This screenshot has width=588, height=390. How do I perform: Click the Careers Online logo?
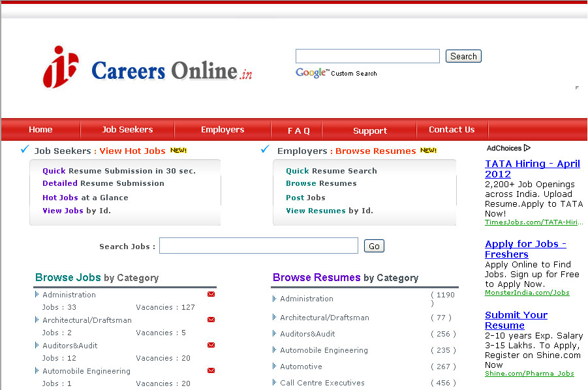(x=147, y=68)
